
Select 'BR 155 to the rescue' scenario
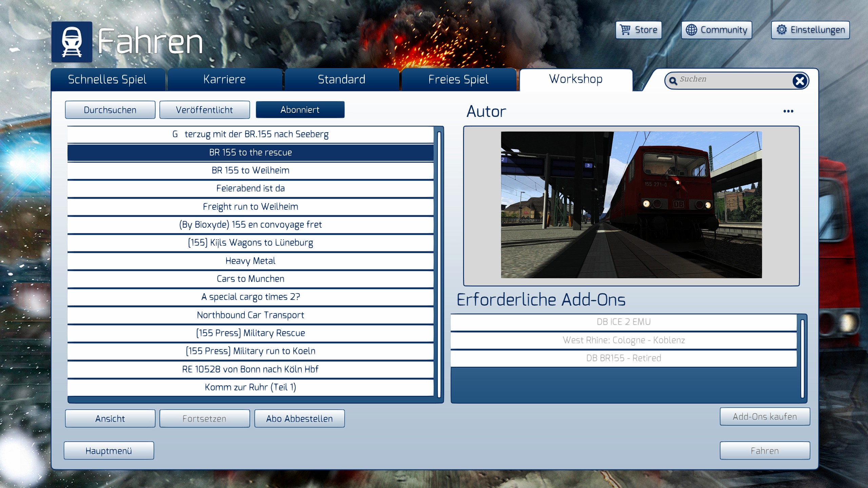[x=251, y=152]
